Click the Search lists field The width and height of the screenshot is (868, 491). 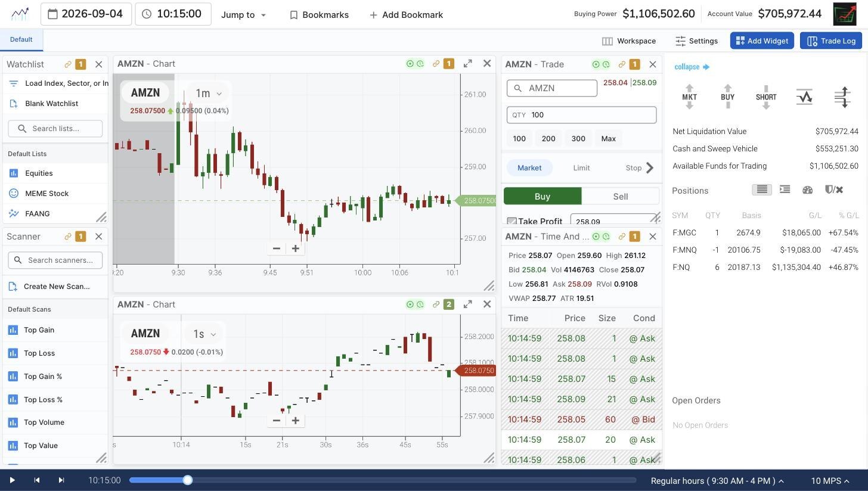click(55, 129)
